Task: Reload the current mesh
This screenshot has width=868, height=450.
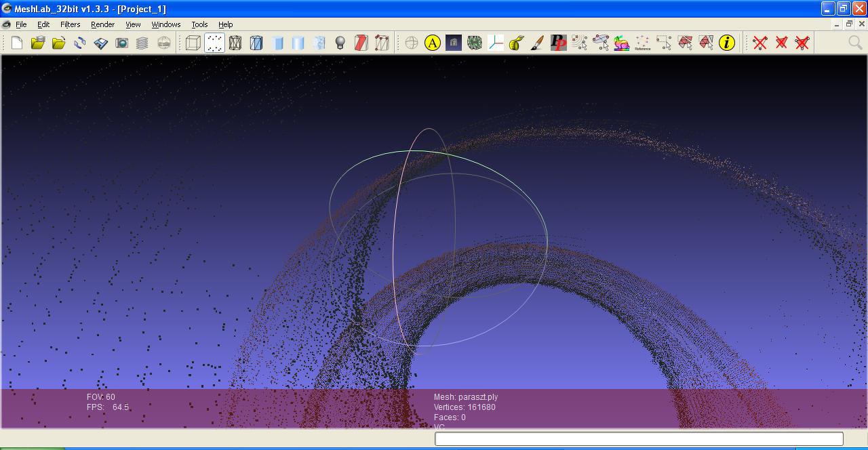Action: [x=80, y=43]
